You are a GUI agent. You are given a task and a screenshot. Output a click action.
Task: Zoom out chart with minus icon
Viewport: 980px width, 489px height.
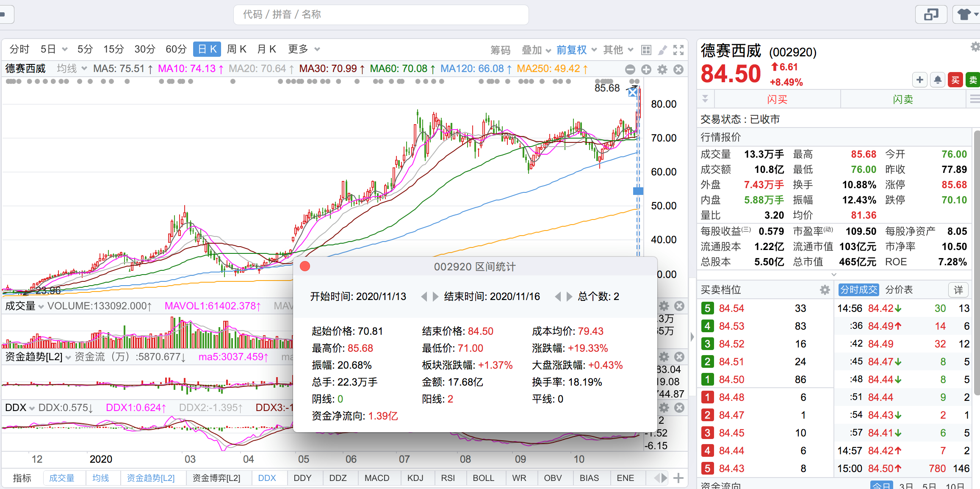[630, 69]
